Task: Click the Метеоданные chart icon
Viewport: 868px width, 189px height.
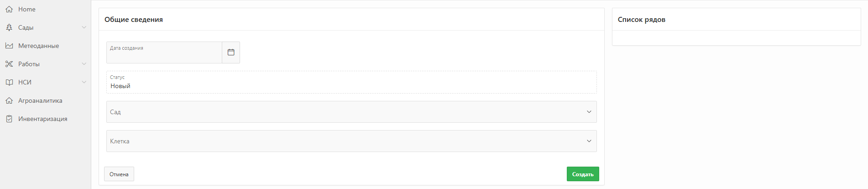Action: tap(9, 46)
